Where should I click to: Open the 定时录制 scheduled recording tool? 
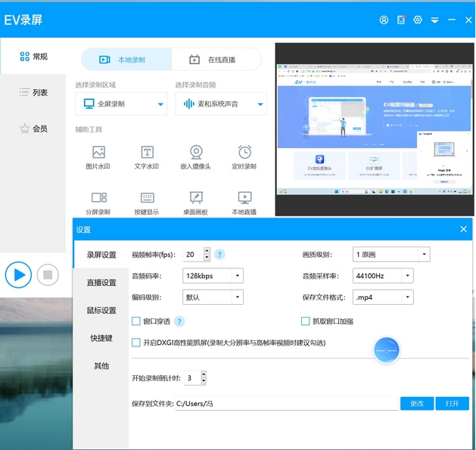pyautogui.click(x=244, y=157)
